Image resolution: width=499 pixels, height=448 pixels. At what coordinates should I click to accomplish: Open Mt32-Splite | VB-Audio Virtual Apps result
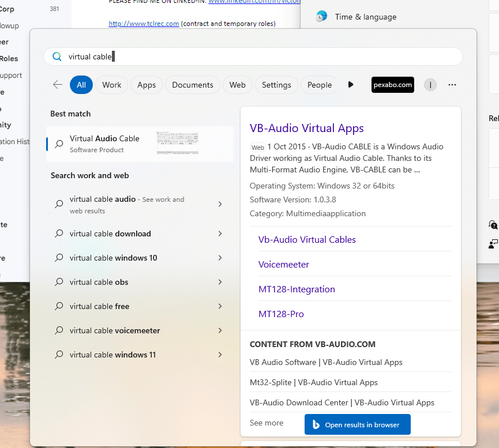coord(313,382)
